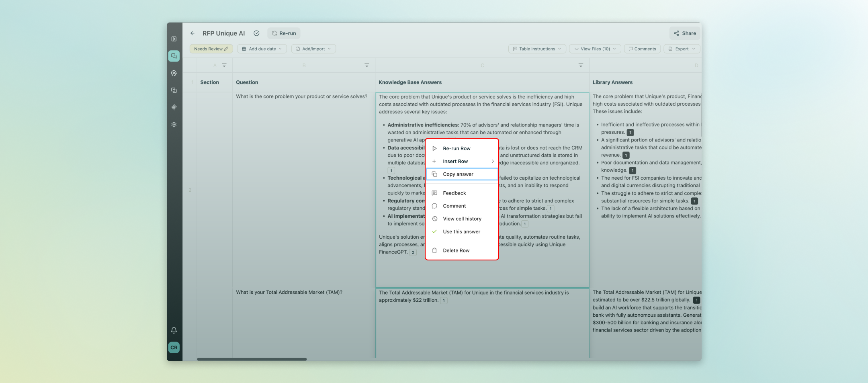Click the striped paperclip-style sidebar icon
This screenshot has height=383, width=868.
pyautogui.click(x=174, y=107)
